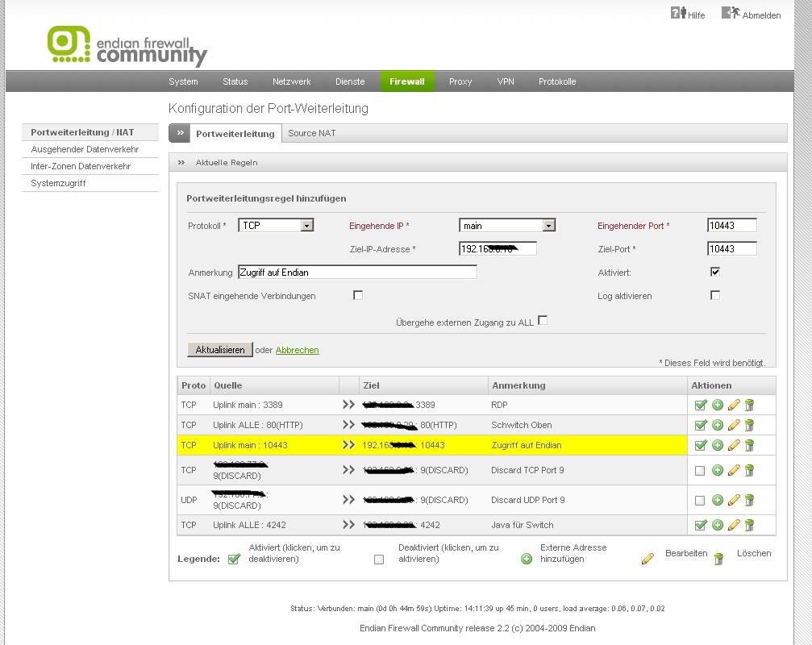Add external address to Schwitch Oben rule
The image size is (812, 645).
(x=717, y=425)
